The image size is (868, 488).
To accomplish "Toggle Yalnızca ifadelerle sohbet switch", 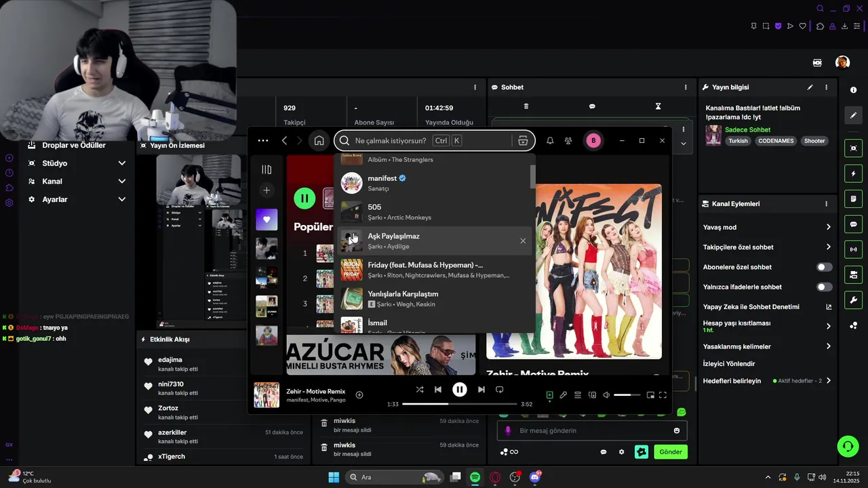I will click(824, 287).
